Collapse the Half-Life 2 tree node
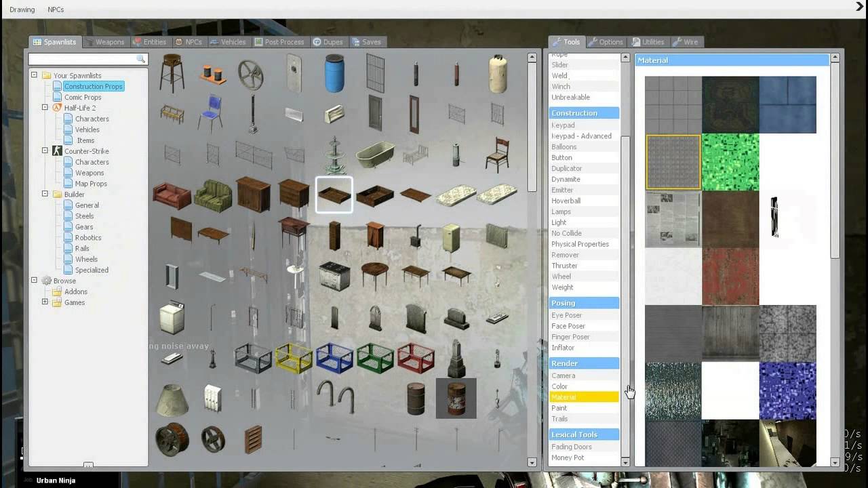 [x=45, y=108]
